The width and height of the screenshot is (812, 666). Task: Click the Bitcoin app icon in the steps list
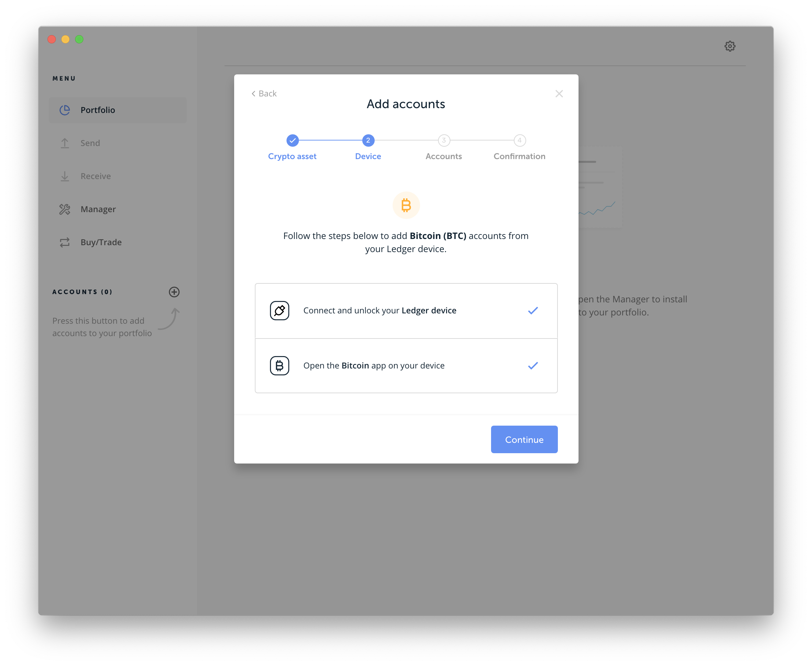coord(279,366)
